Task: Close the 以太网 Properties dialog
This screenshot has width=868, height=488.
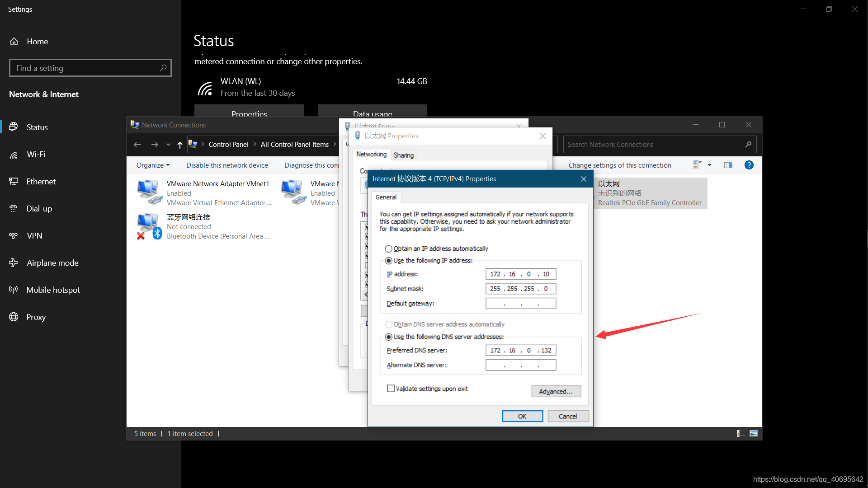Action: (x=543, y=136)
